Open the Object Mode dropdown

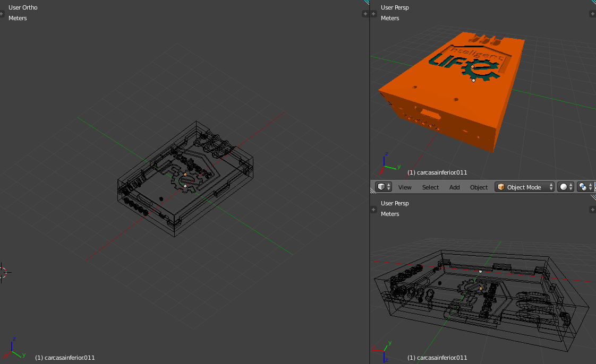pyautogui.click(x=524, y=187)
